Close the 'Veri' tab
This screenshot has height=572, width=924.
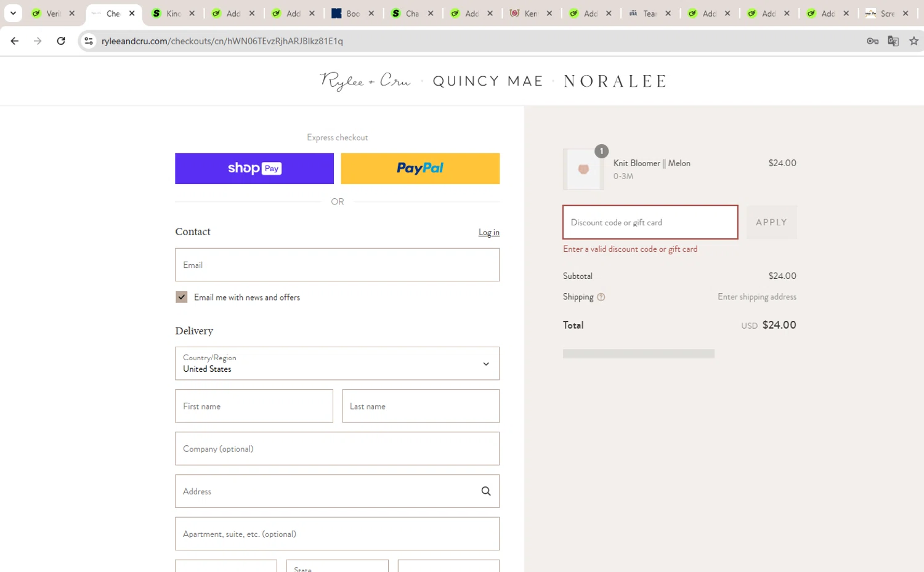pyautogui.click(x=72, y=13)
